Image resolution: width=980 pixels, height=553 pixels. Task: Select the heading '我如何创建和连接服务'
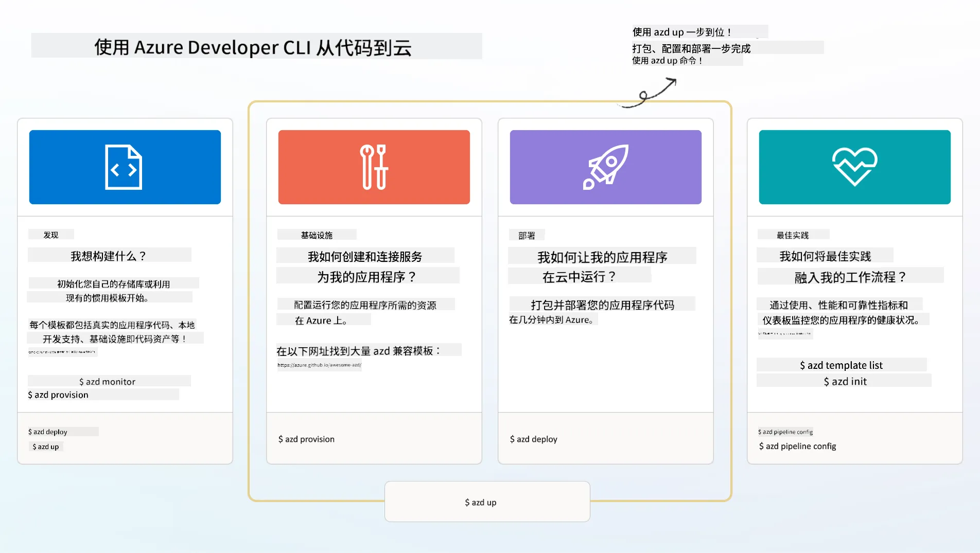(365, 256)
